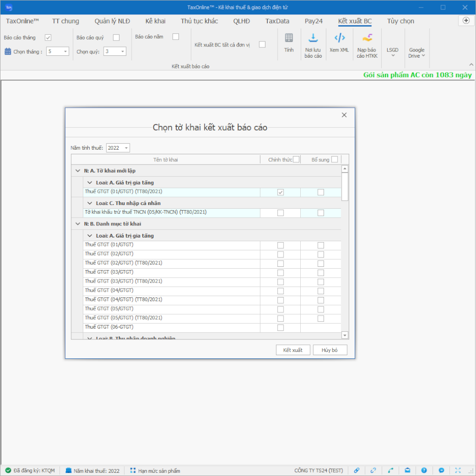Click the Xem XML code icon
476x476 pixels.
tap(339, 38)
